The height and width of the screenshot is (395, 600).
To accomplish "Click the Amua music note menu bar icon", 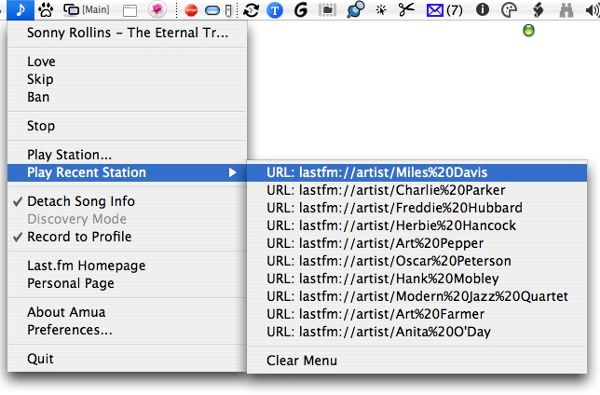I will [21, 10].
